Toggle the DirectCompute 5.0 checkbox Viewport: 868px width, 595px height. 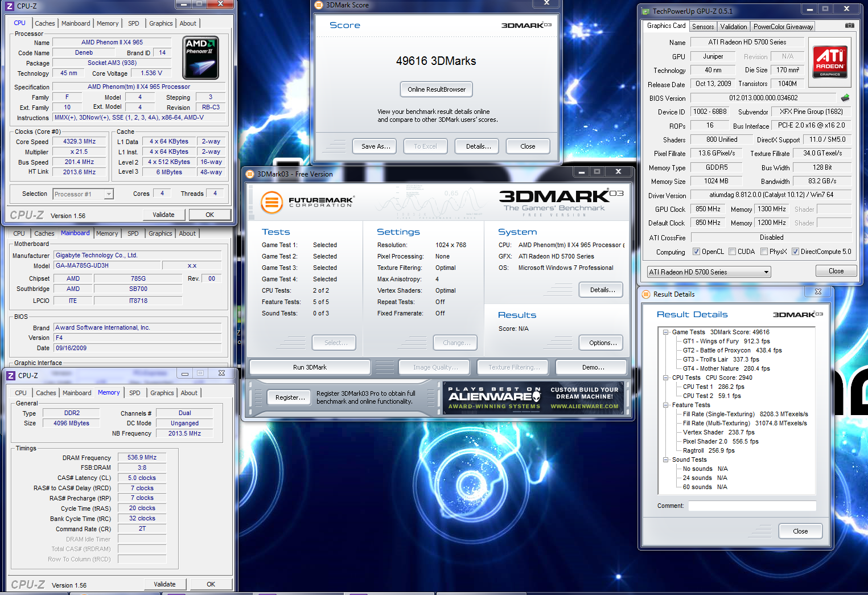point(795,252)
